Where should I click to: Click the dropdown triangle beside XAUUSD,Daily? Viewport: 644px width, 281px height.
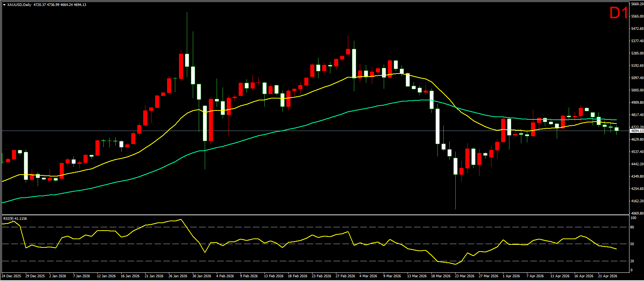[4, 5]
